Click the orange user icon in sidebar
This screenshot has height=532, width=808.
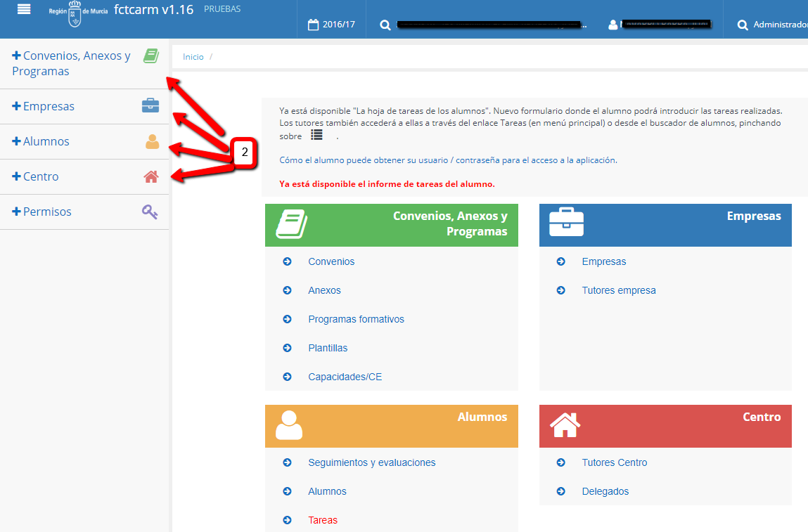pyautogui.click(x=152, y=142)
